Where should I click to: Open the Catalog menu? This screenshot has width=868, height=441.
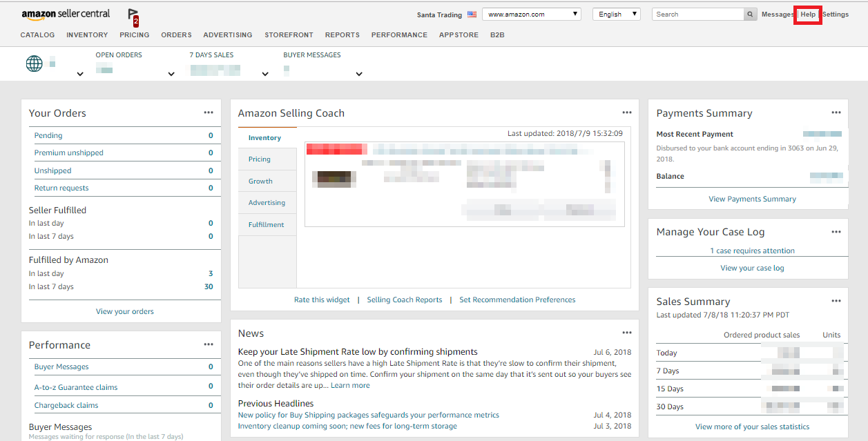point(37,35)
